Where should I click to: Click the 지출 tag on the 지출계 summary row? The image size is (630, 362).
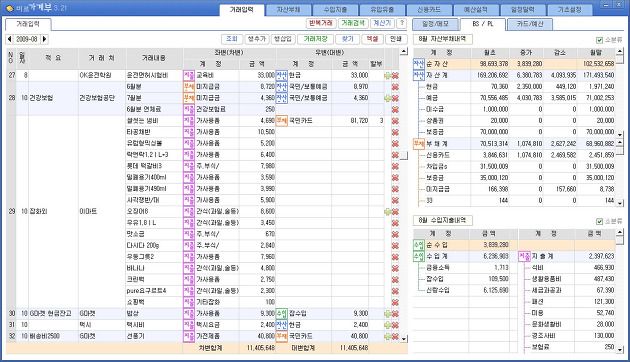point(524,256)
